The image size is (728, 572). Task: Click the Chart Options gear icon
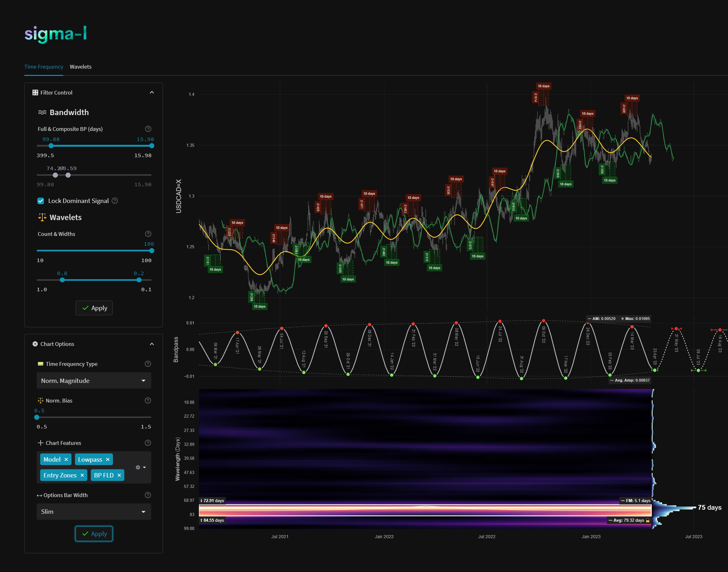pyautogui.click(x=35, y=344)
